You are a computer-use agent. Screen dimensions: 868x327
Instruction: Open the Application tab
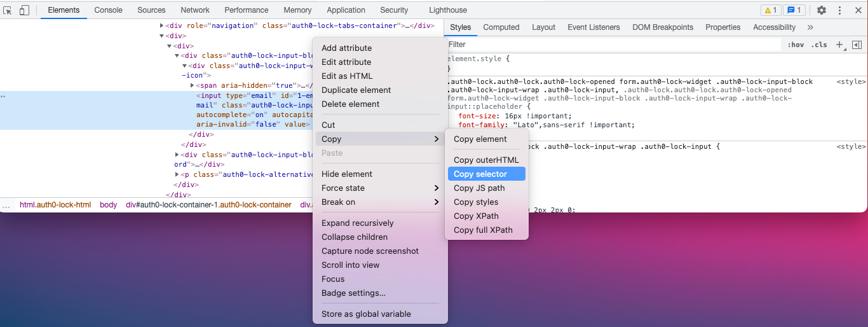click(x=346, y=10)
